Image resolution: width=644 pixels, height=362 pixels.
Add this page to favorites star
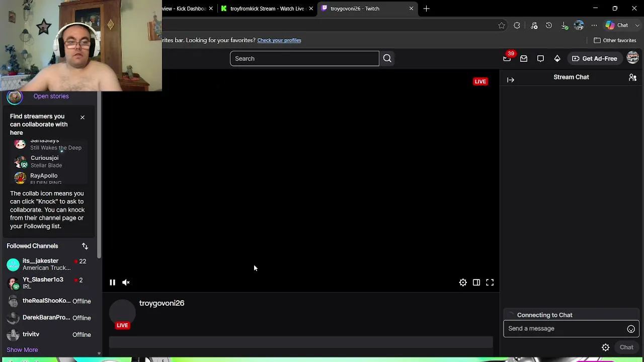[x=502, y=26]
